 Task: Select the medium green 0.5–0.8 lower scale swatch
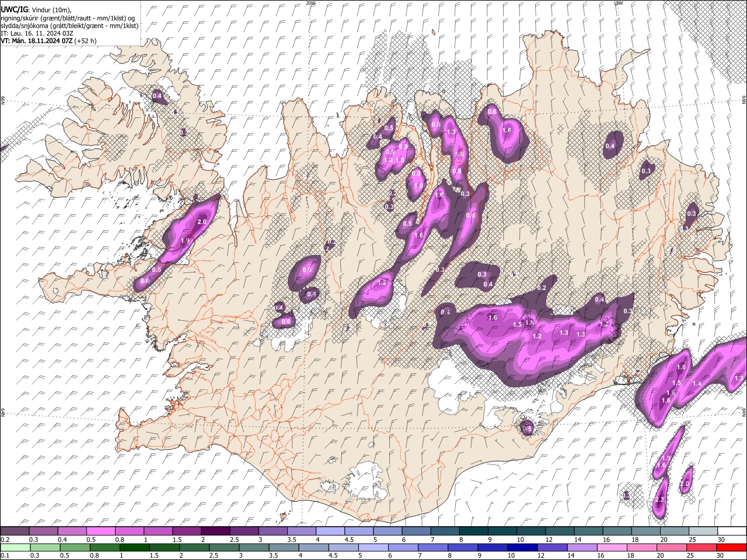click(x=75, y=547)
